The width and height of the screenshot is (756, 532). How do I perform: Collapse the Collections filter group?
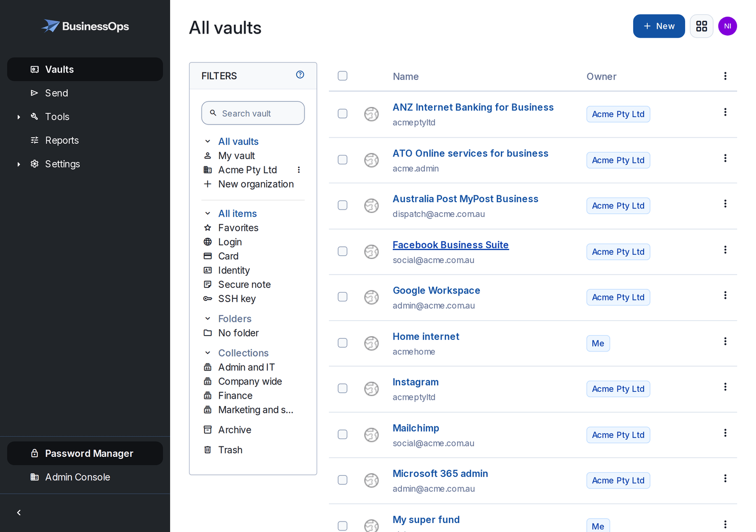coord(207,353)
